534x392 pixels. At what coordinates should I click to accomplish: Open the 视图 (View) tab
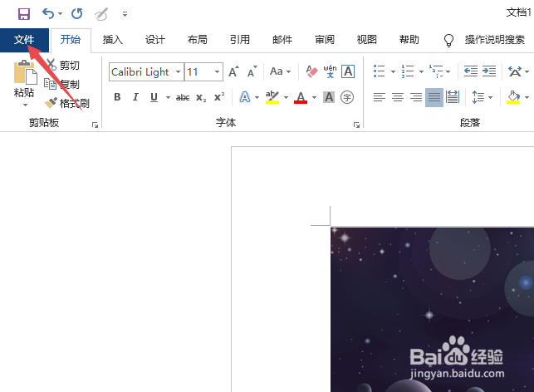367,40
